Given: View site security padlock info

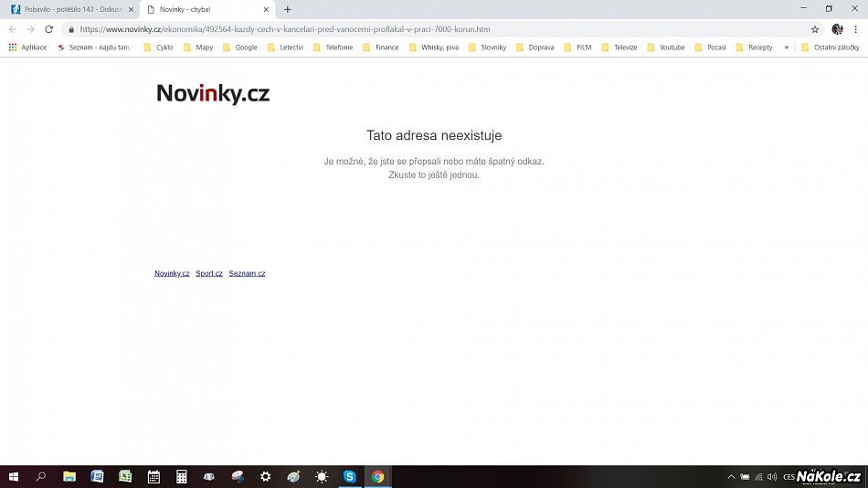Looking at the screenshot, I should pyautogui.click(x=71, y=29).
